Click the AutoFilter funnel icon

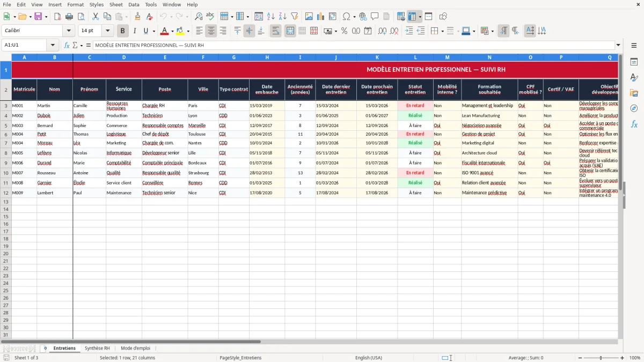pos(294,17)
